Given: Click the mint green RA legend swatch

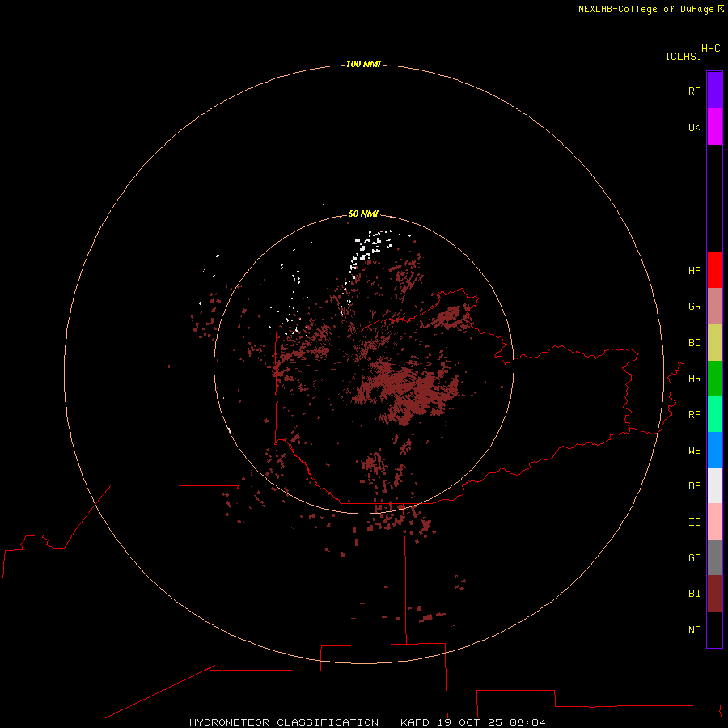Looking at the screenshot, I should (714, 414).
